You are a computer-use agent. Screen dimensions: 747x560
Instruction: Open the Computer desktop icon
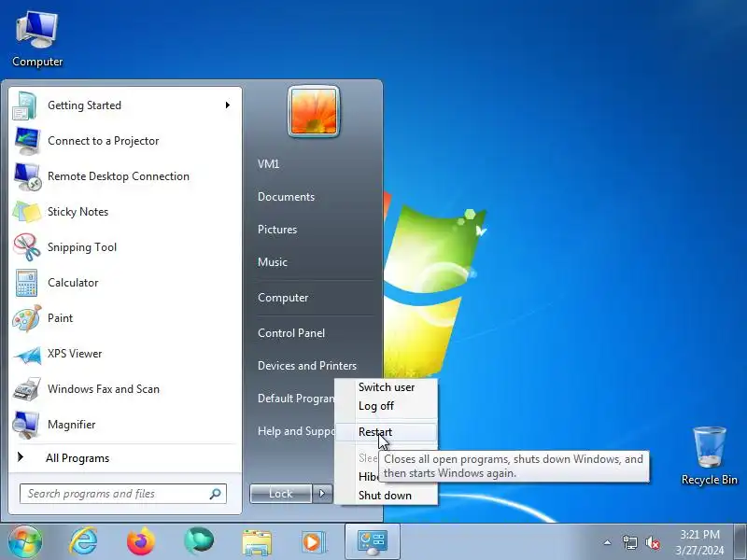coord(37,40)
